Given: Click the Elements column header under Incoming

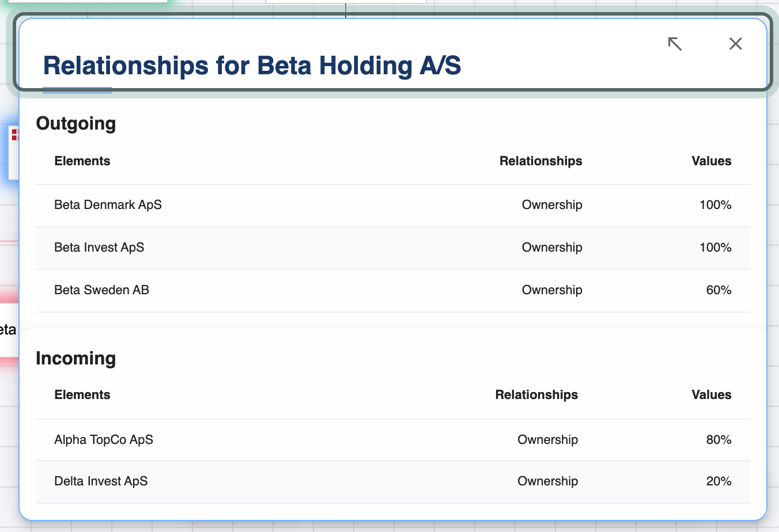Looking at the screenshot, I should (x=82, y=395).
